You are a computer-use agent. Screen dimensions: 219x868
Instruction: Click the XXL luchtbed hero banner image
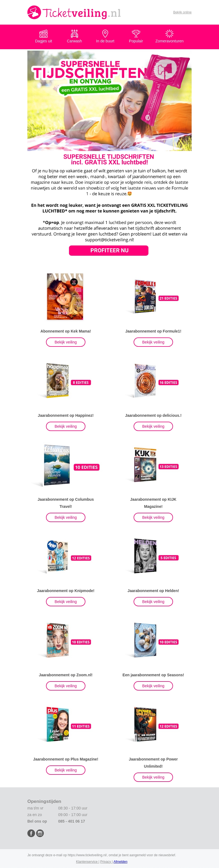coord(109,100)
